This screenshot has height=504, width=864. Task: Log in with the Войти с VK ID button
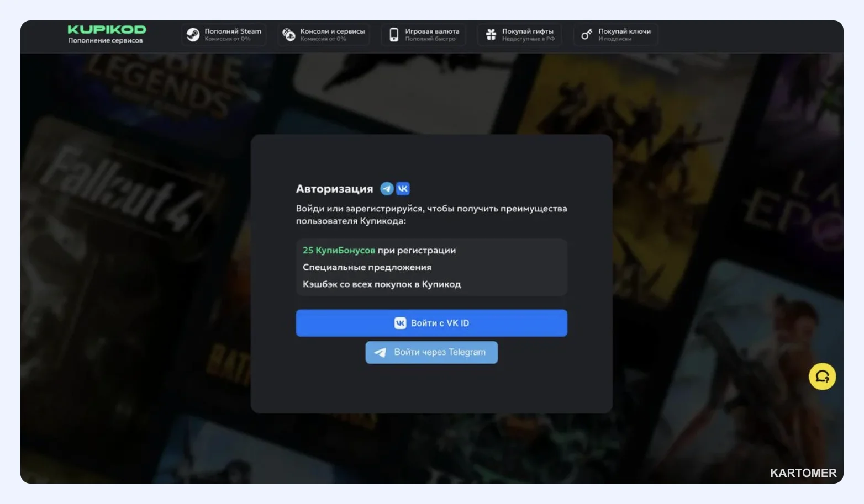pyautogui.click(x=431, y=323)
